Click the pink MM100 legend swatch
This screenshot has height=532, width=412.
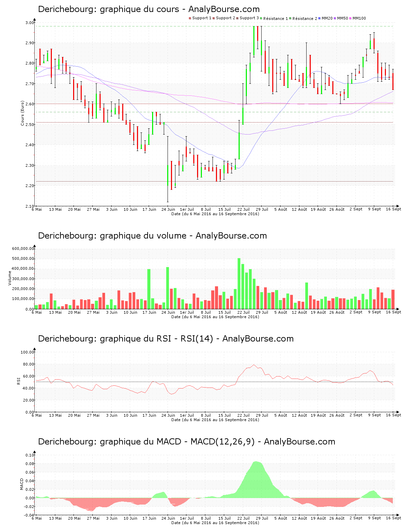[x=351, y=18]
